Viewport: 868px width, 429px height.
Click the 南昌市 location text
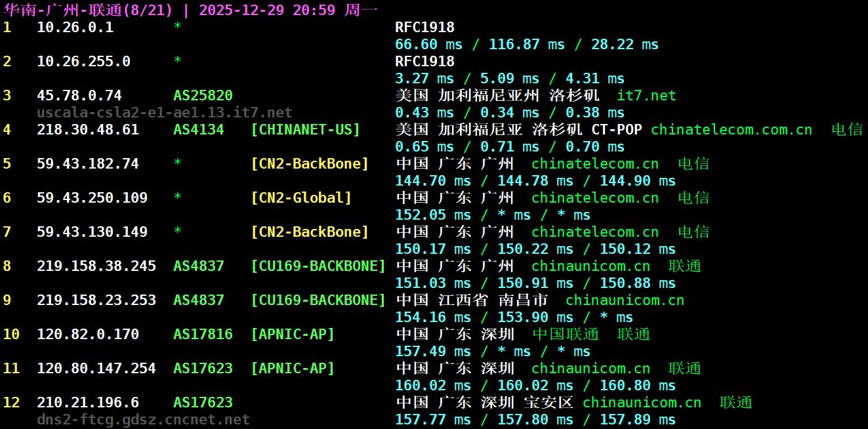522,300
